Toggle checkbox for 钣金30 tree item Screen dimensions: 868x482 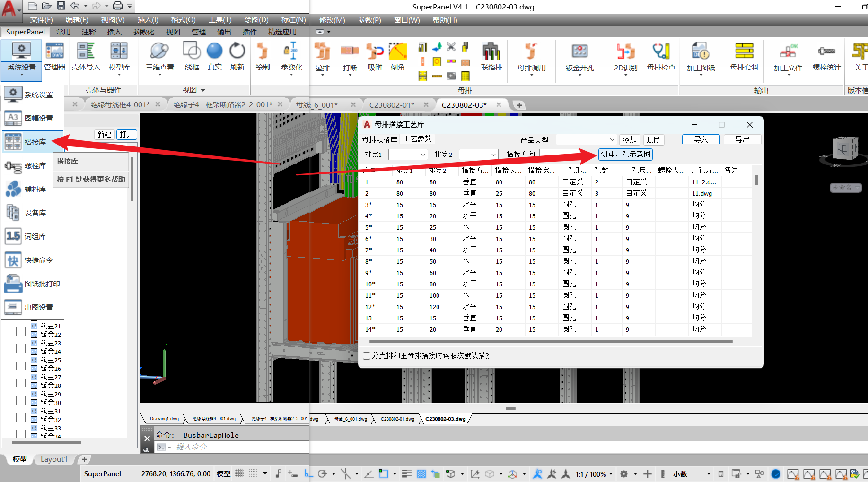[34, 403]
